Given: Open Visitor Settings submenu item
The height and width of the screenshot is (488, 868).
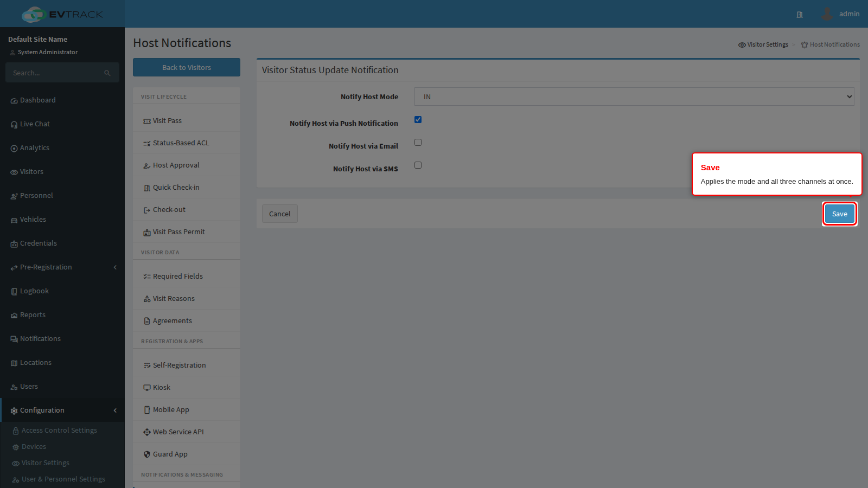Looking at the screenshot, I should coord(46,463).
